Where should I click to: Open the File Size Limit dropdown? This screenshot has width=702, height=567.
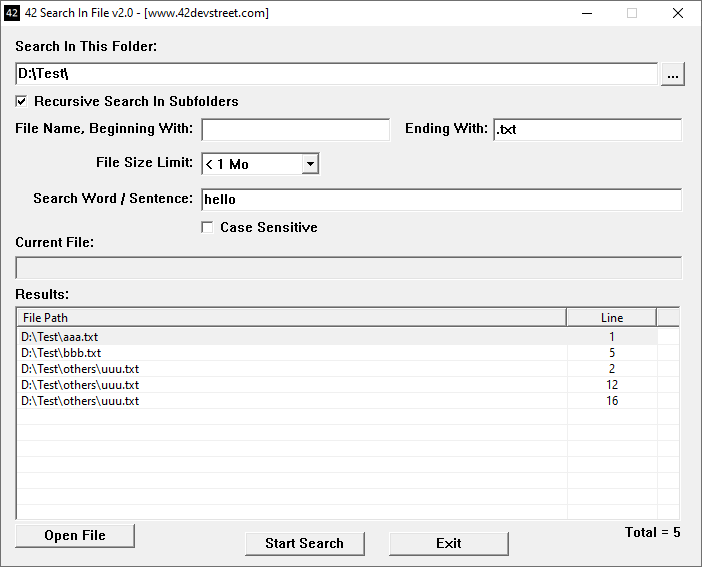pyautogui.click(x=309, y=164)
